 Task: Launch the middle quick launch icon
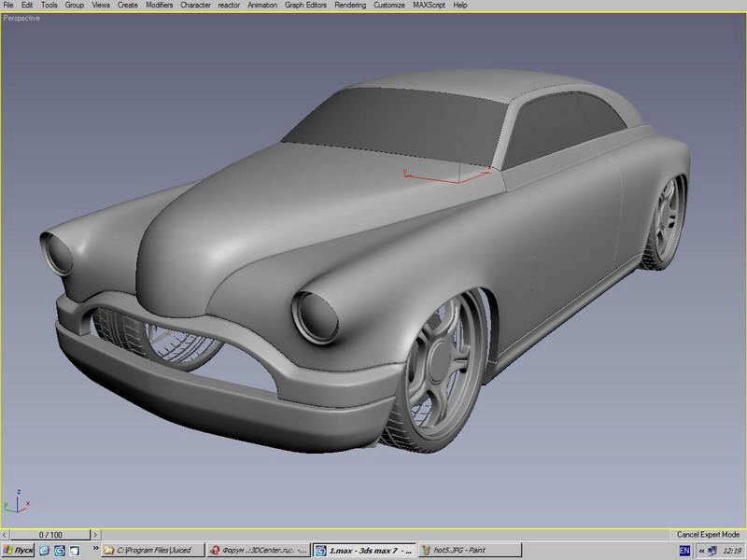pos(60,551)
